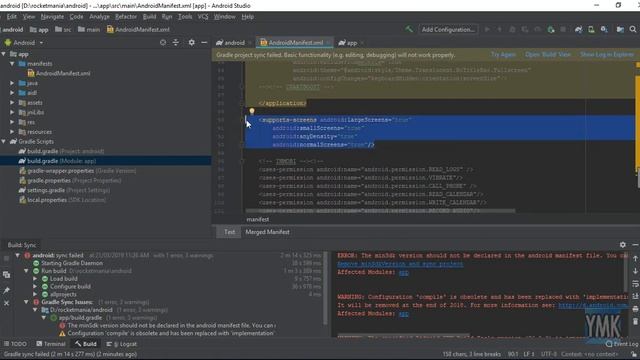Screen dimensions: 640x360
Task: Click print icon in build output toolbar
Action: pyautogui.click(x=635, y=309)
